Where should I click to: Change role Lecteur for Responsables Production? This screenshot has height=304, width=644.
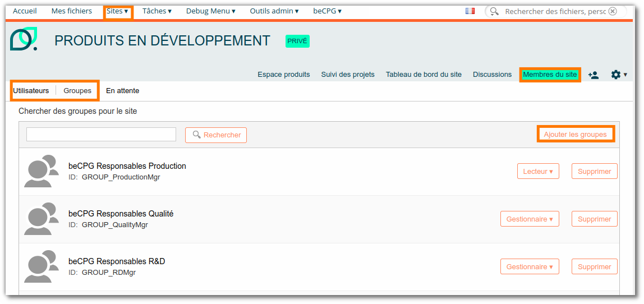pos(538,171)
